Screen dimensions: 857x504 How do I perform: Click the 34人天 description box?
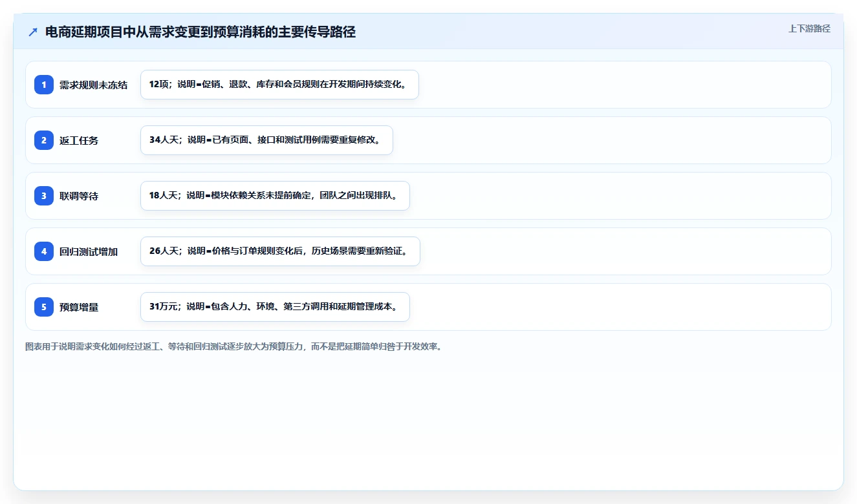point(266,140)
